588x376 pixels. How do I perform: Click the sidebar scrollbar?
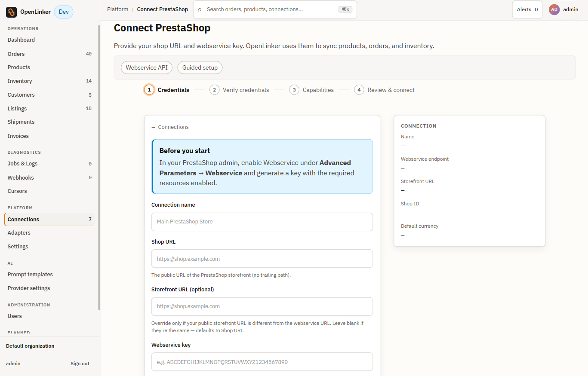(99, 168)
